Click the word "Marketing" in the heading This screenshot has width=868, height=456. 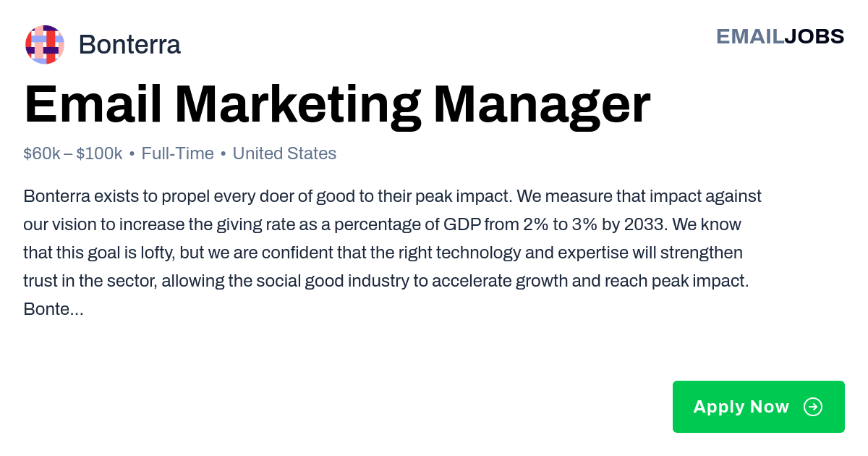[297, 106]
